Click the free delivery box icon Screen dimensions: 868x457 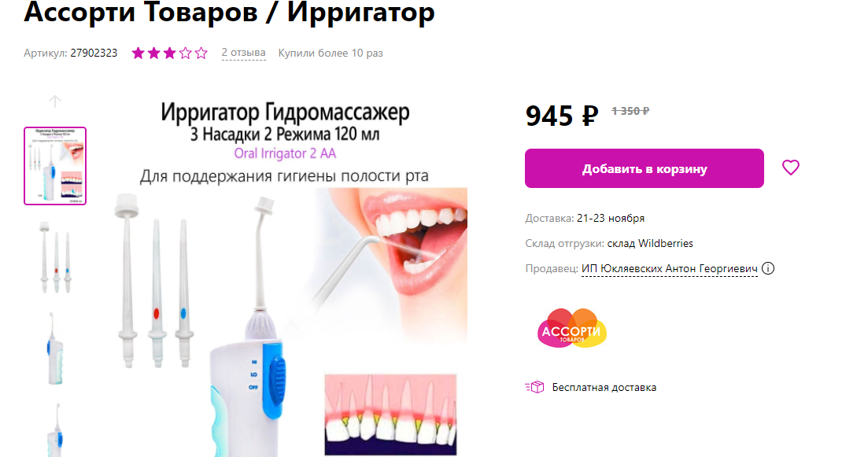point(535,387)
